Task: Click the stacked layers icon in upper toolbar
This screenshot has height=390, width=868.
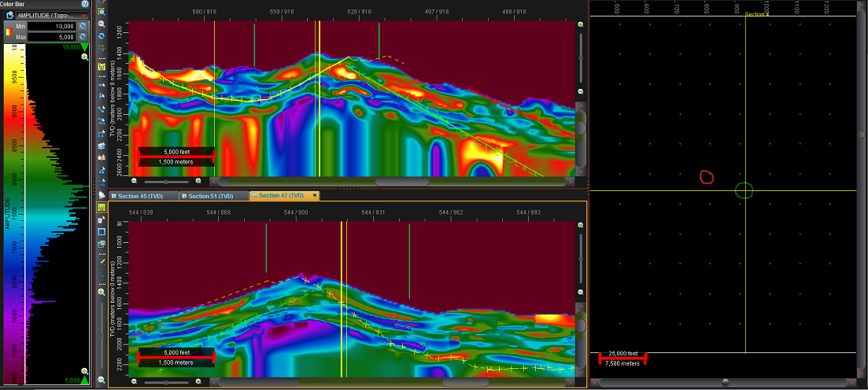Action: click(102, 146)
